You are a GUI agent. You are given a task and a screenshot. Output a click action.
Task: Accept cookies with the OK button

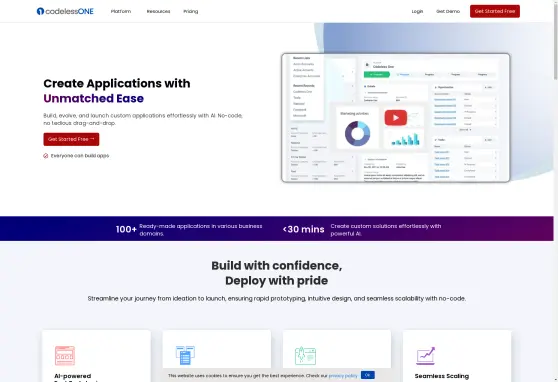point(368,375)
